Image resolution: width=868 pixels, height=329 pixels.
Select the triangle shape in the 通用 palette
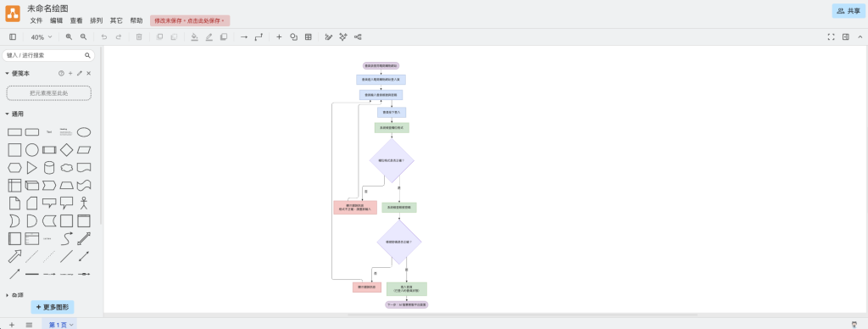point(32,167)
